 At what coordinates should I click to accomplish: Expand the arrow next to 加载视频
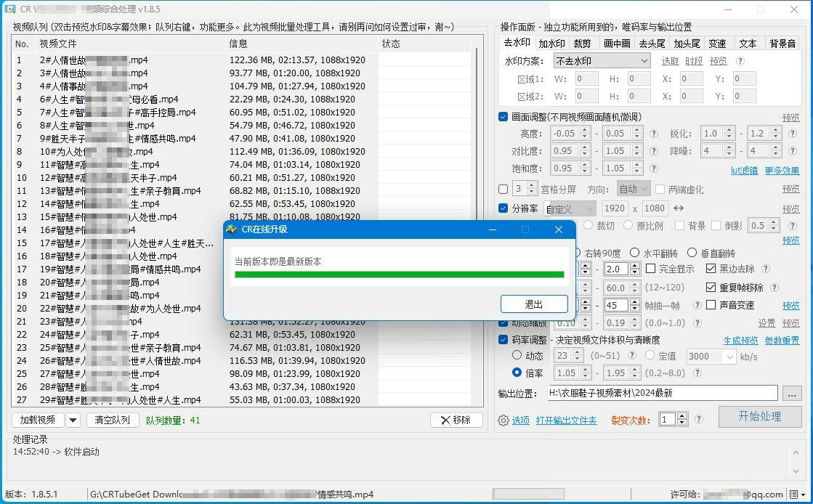coord(73,420)
